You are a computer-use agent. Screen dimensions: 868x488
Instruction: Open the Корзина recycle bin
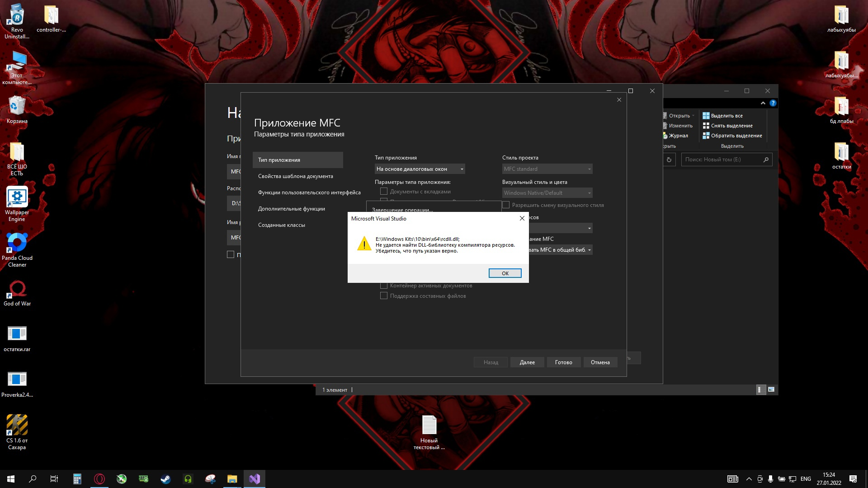[17, 109]
